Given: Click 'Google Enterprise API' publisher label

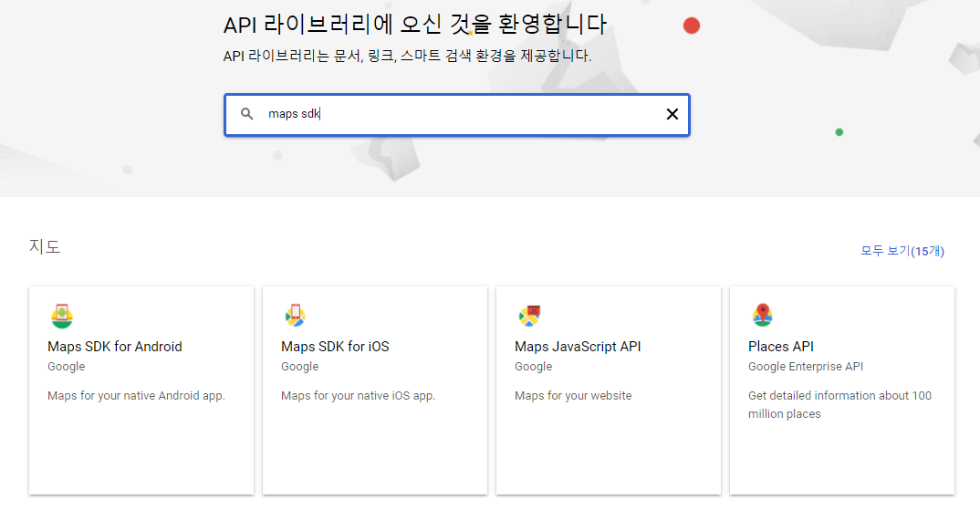Looking at the screenshot, I should pyautogui.click(x=806, y=366).
